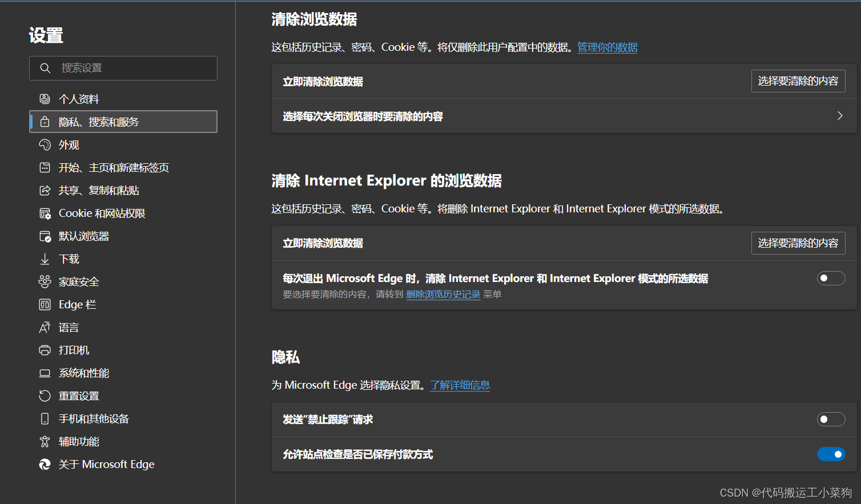Screen dimensions: 861x504
Task: Click the icon beside Cookie 和网站权限
Action: [x=45, y=213]
